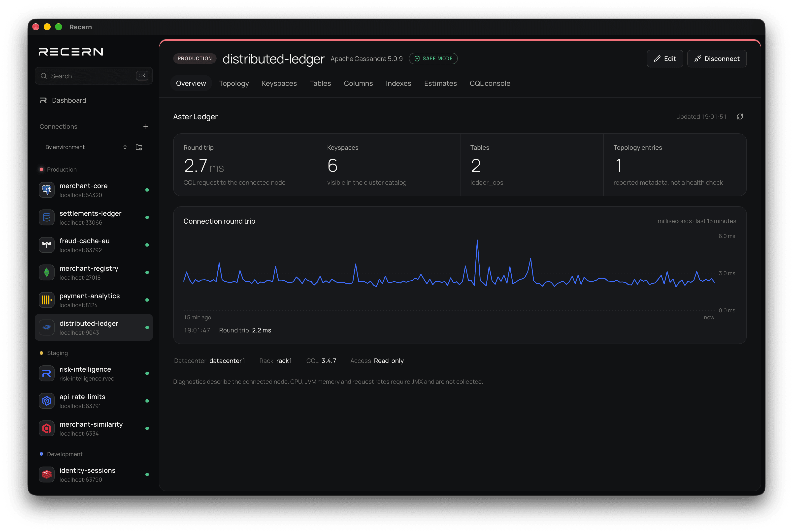Click the PRODUCTION environment badge
Viewport: 793px width, 532px height.
[x=195, y=59]
